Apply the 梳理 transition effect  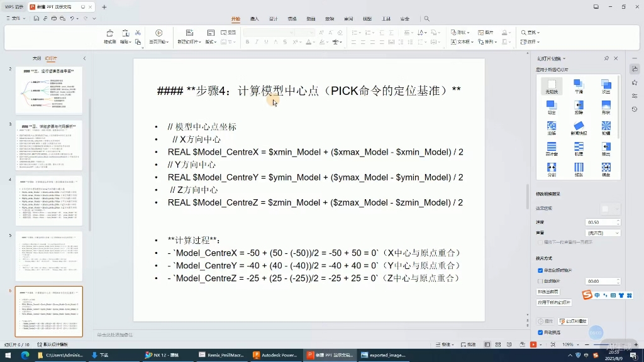point(579,149)
